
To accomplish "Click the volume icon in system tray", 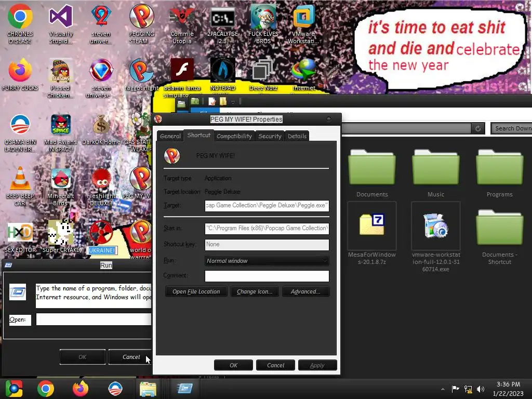I will 480,389.
